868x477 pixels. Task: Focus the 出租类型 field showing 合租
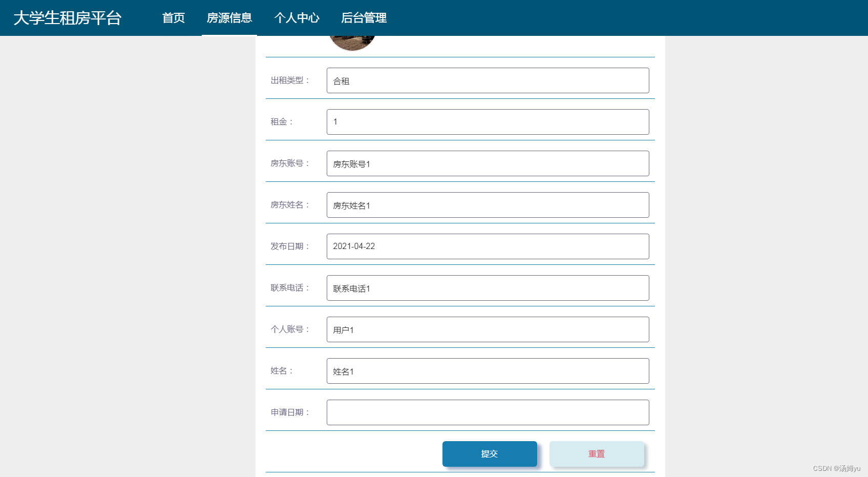(x=488, y=80)
